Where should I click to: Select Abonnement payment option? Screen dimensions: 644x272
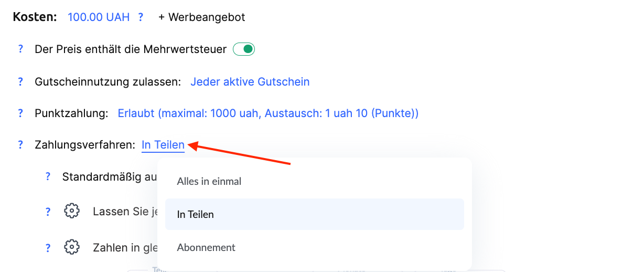click(206, 247)
